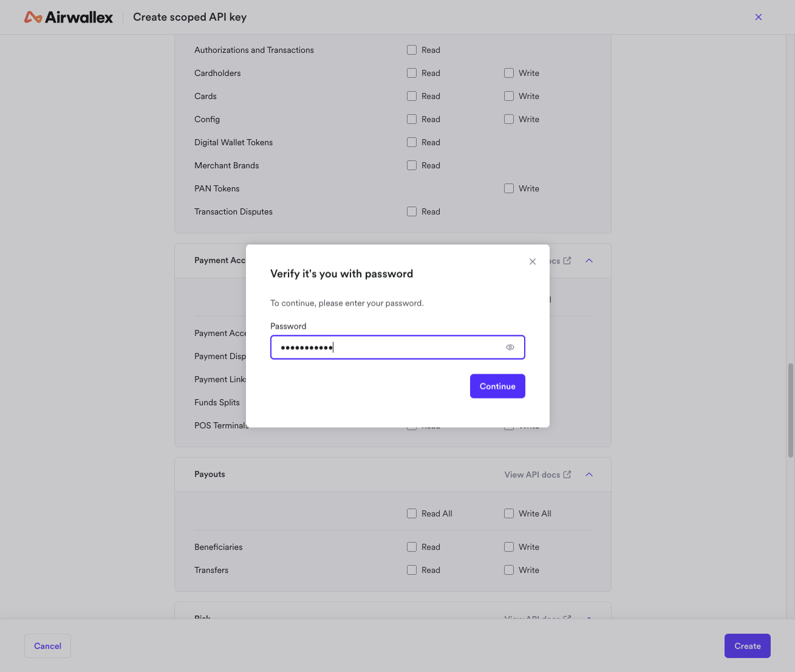Check Read for Beneficiaries
The height and width of the screenshot is (672, 795).
pos(412,547)
